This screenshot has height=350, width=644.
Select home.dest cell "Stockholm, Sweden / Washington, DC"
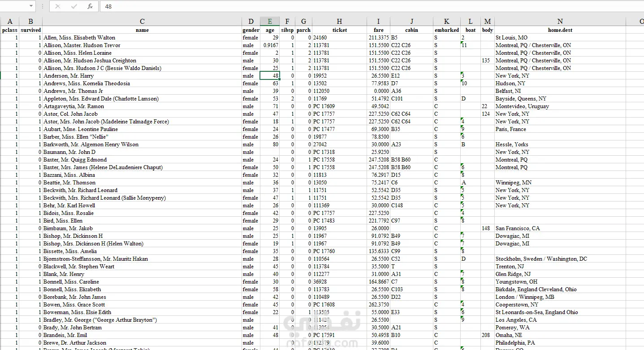[560, 259]
